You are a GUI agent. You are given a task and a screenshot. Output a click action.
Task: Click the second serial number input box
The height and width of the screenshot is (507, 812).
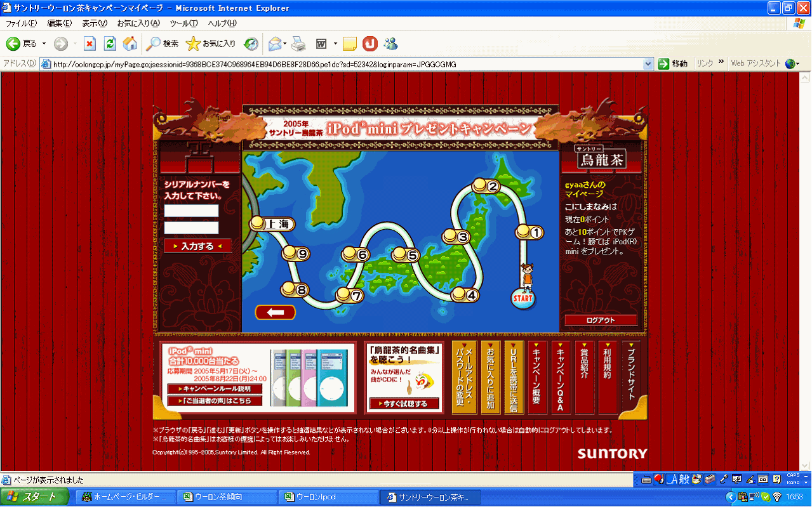(191, 228)
